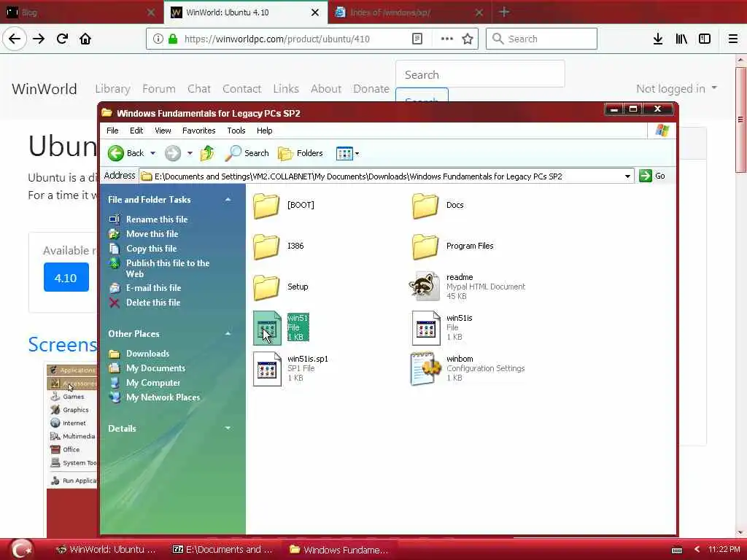Open the Help menu
The height and width of the screenshot is (560, 747).
(x=264, y=131)
